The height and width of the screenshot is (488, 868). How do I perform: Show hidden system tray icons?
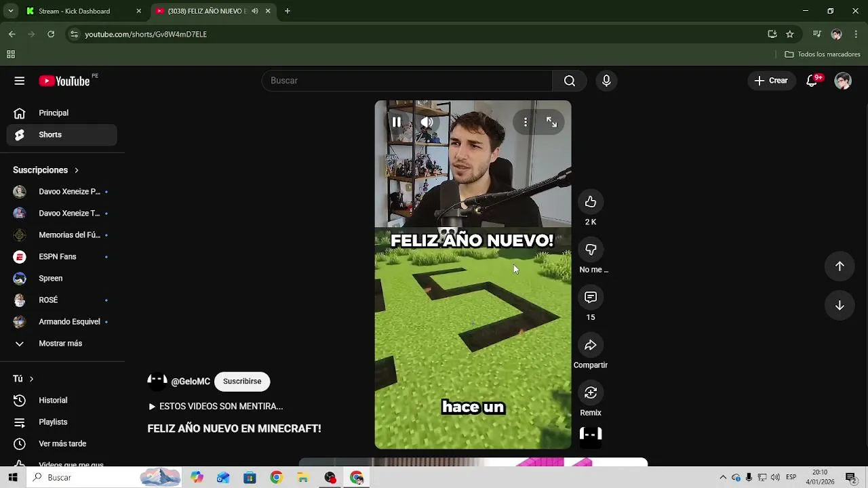coord(723,477)
